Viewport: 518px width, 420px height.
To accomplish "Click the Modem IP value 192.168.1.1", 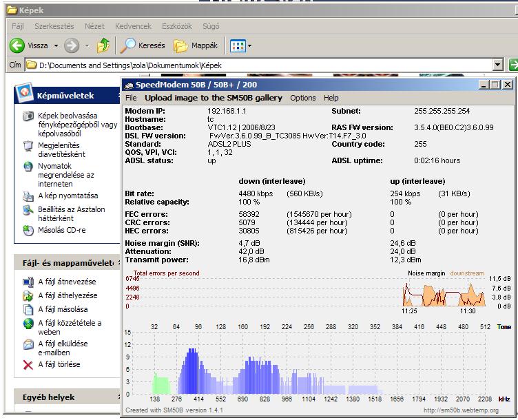I will 227,111.
